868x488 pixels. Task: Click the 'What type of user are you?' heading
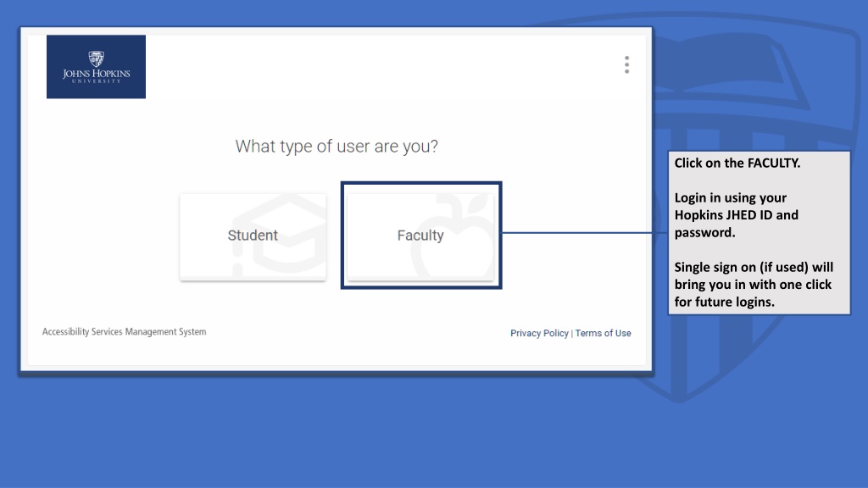[x=337, y=147]
